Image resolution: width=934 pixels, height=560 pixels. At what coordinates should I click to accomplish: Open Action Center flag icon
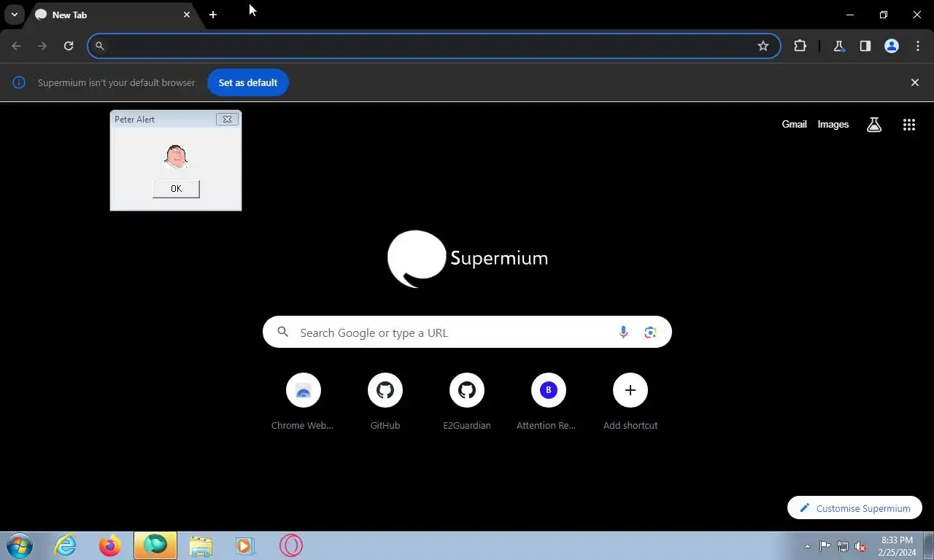[825, 545]
